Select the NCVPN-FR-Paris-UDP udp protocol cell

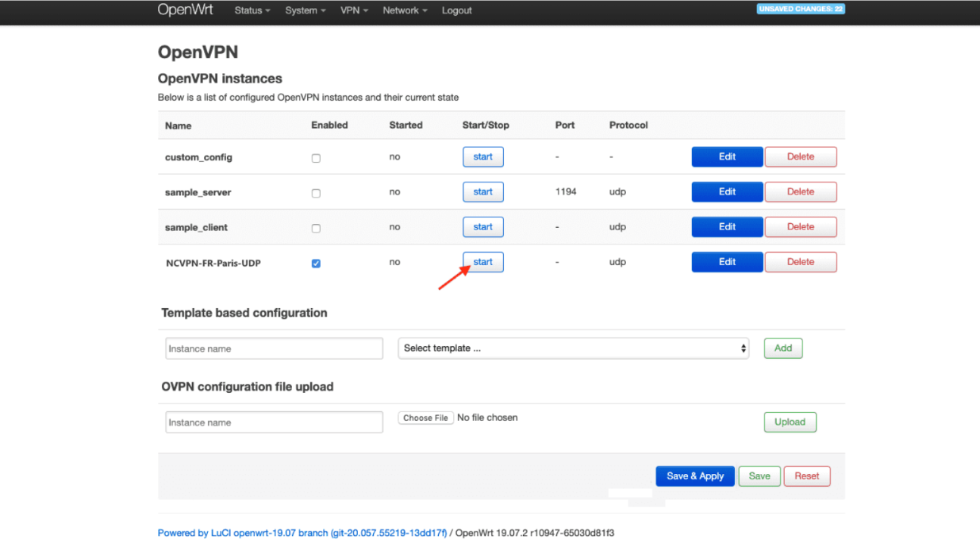tap(617, 262)
